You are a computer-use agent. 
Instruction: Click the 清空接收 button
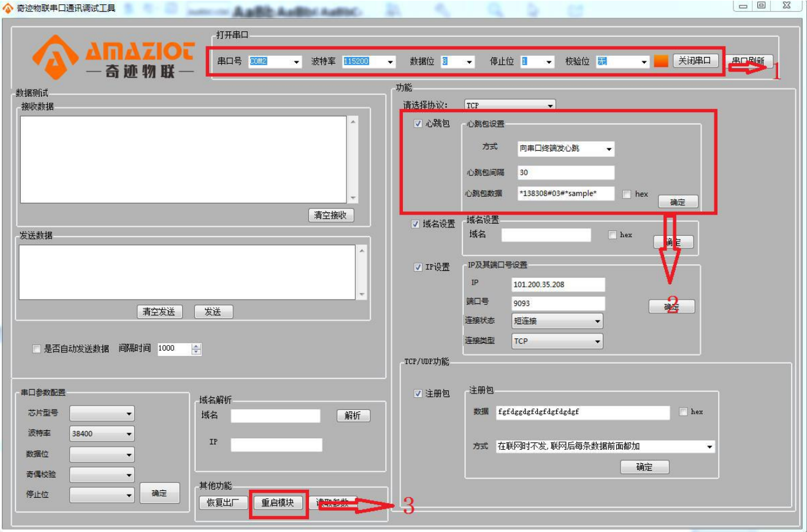click(x=331, y=215)
